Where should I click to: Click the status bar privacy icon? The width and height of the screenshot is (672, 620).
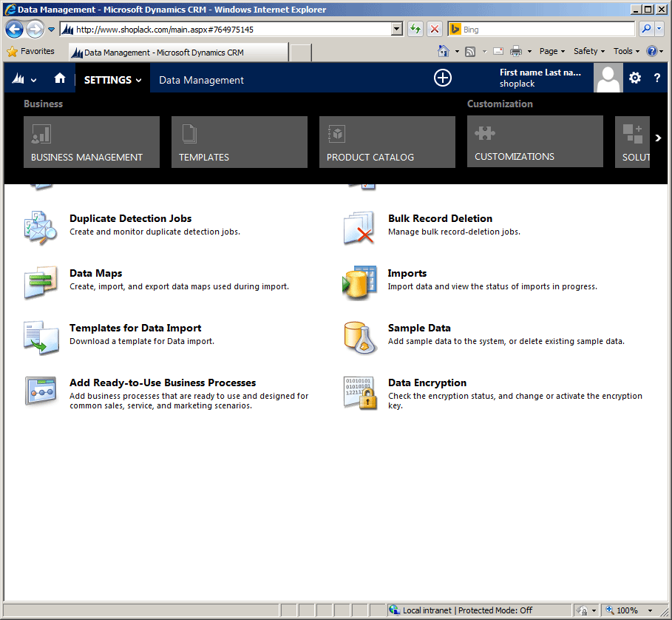(x=583, y=610)
